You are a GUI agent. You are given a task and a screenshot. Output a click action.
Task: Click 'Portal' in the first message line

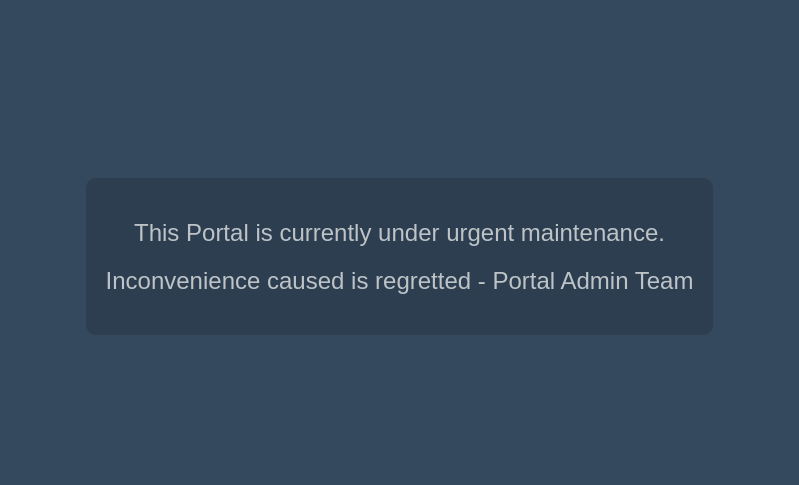tap(217, 233)
